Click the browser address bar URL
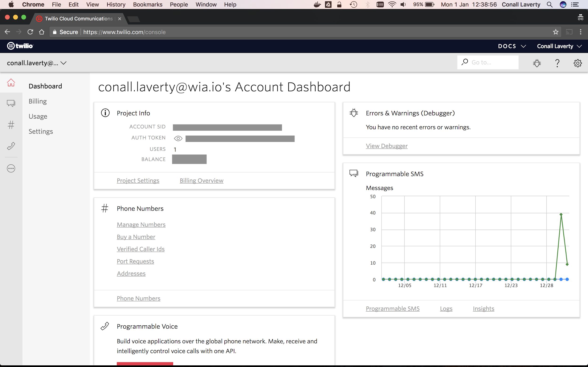 pos(124,32)
